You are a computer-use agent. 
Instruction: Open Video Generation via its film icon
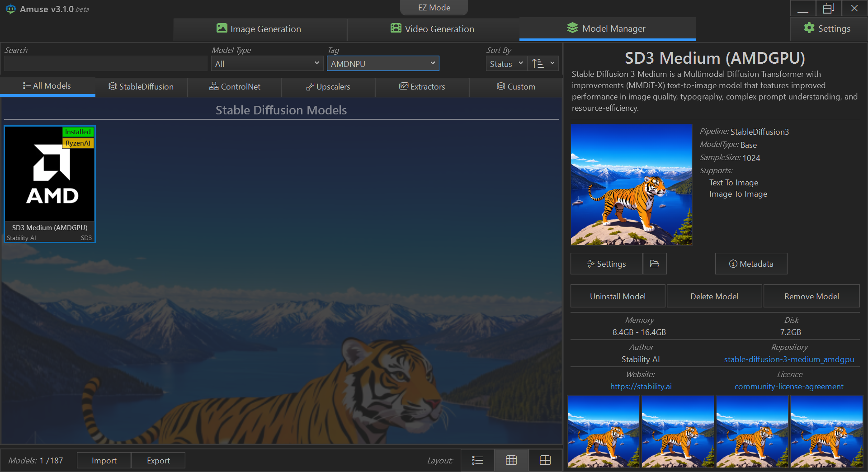click(x=395, y=28)
